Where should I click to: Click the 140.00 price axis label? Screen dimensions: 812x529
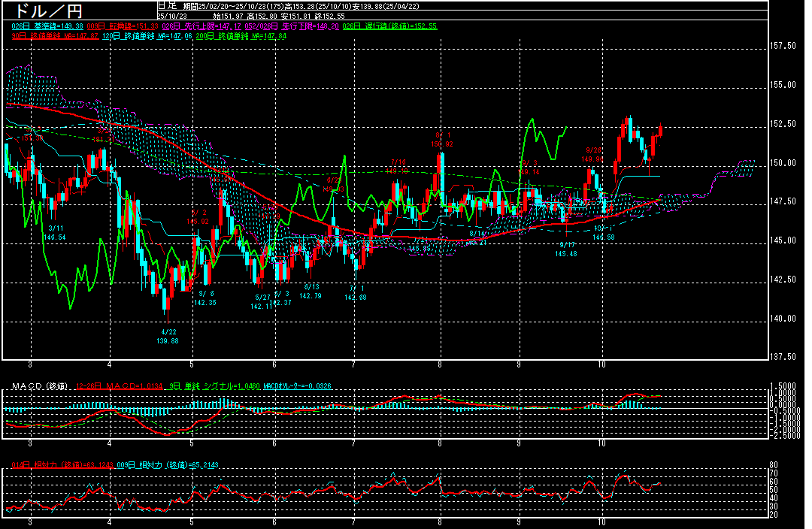(x=783, y=318)
